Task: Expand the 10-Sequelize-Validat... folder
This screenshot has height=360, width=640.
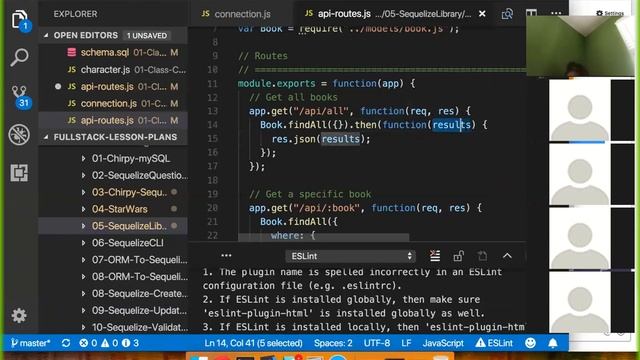Action: click(113, 327)
